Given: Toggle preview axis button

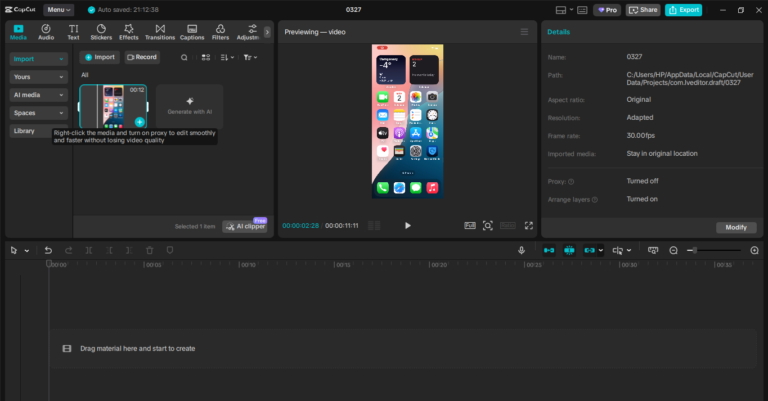Looking at the screenshot, I should click(618, 251).
